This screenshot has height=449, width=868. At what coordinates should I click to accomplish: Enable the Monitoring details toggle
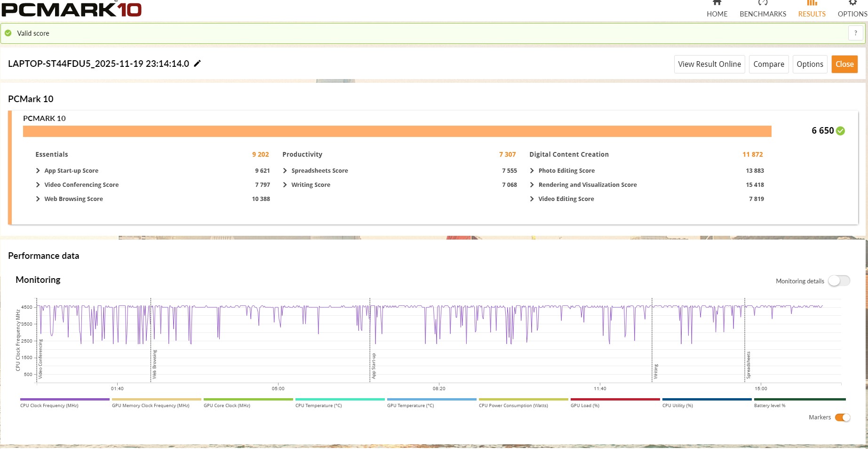839,281
